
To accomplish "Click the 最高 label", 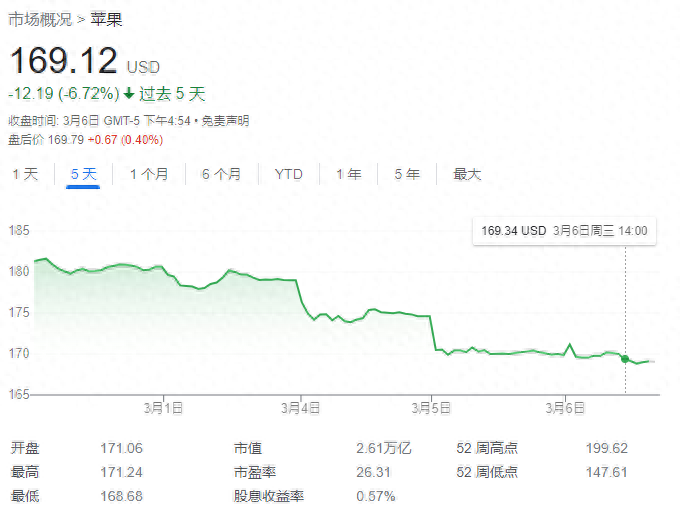I will tap(25, 472).
